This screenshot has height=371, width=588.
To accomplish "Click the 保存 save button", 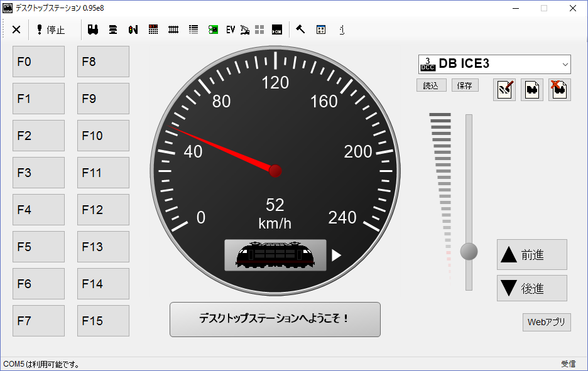I will click(465, 85).
